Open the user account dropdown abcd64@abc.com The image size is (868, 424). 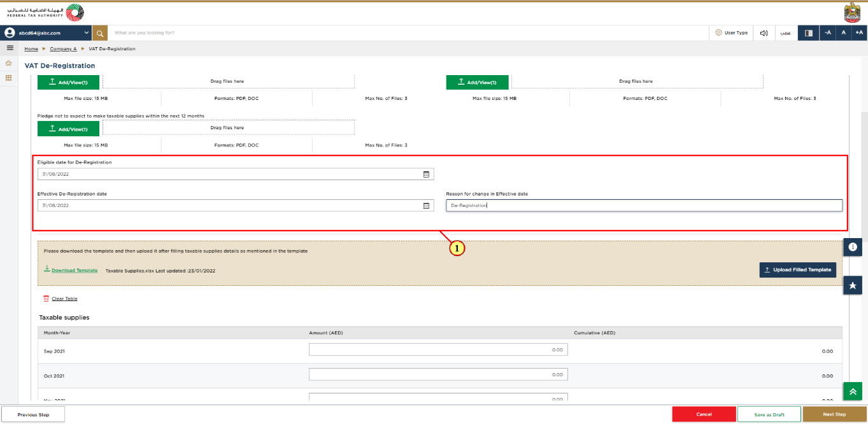pos(46,32)
